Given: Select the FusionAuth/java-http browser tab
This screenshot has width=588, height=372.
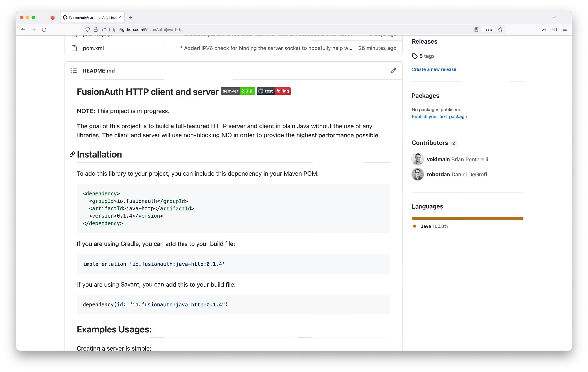Looking at the screenshot, I should click(x=92, y=18).
